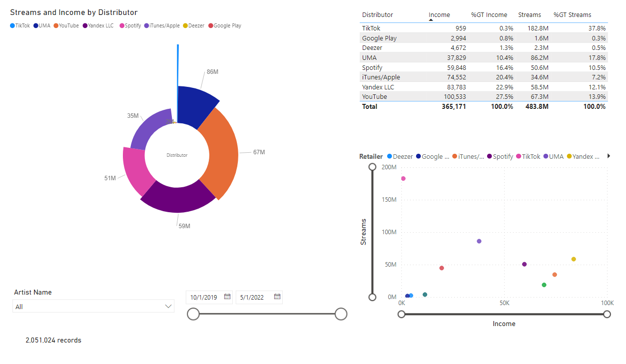The image size is (626, 364).
Task: Click the Total row value 365,171
Action: coord(454,106)
